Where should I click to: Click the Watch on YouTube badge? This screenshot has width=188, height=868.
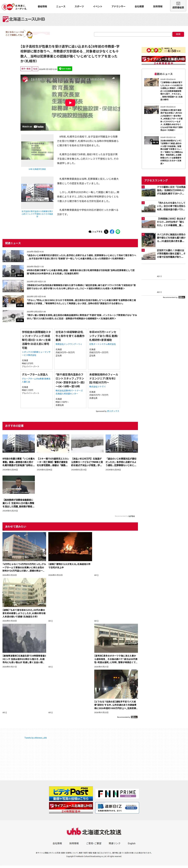pyautogui.click(x=33, y=127)
